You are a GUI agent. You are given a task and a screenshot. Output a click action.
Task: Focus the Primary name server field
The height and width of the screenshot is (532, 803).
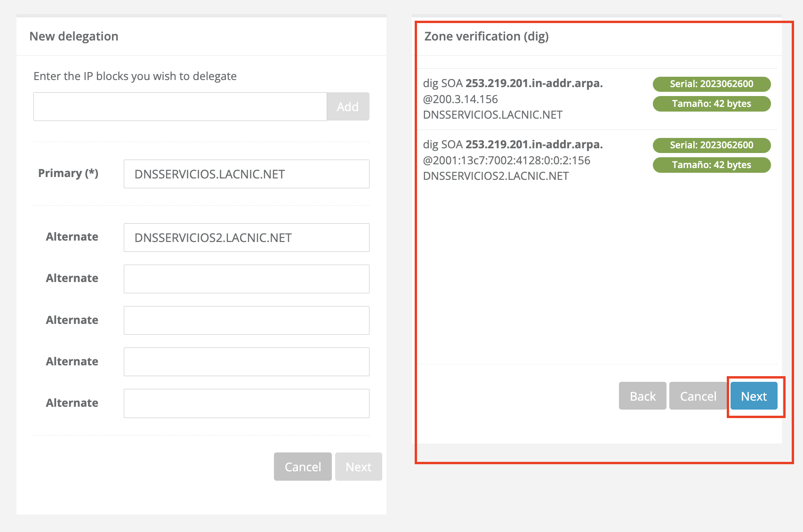[x=246, y=174]
